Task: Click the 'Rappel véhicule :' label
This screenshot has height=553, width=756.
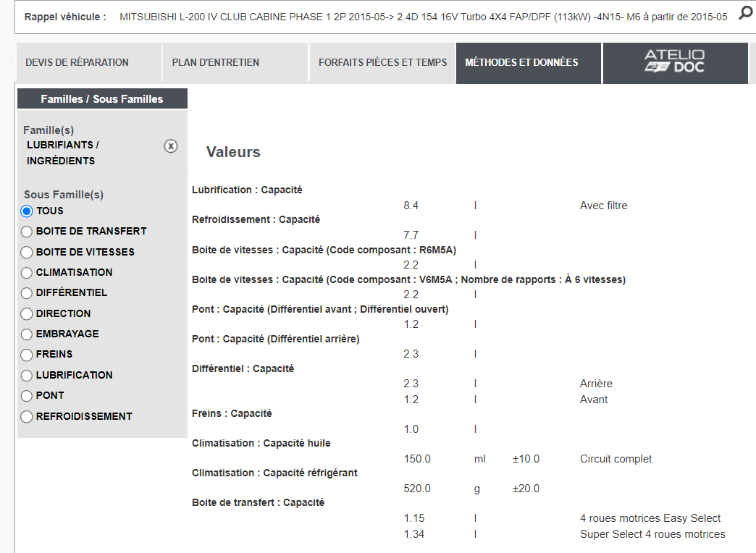Action: coord(65,17)
